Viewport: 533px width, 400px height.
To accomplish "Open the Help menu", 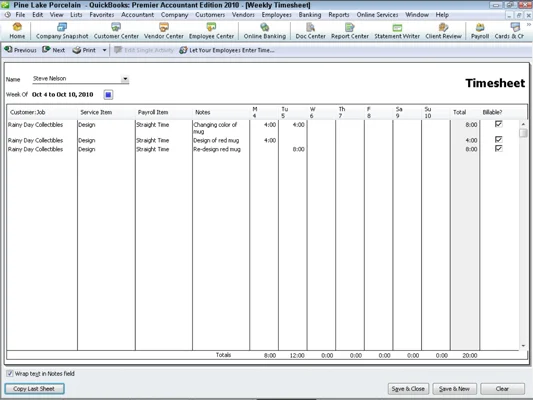I will (442, 15).
